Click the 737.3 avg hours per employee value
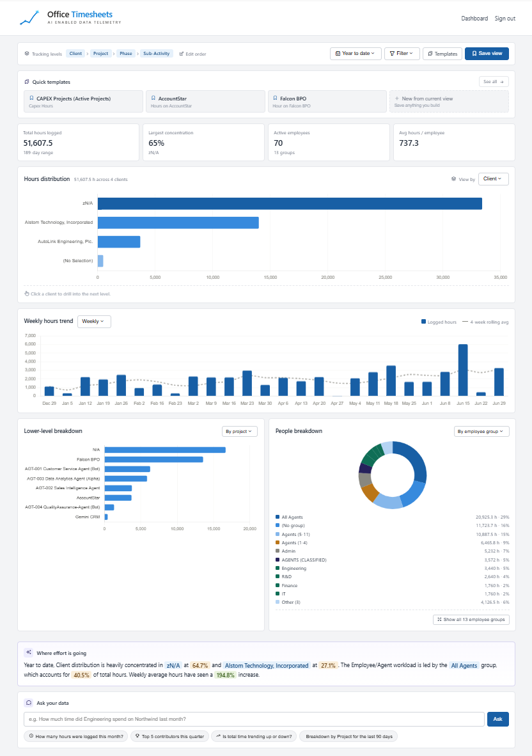The image size is (532, 756). 409,143
